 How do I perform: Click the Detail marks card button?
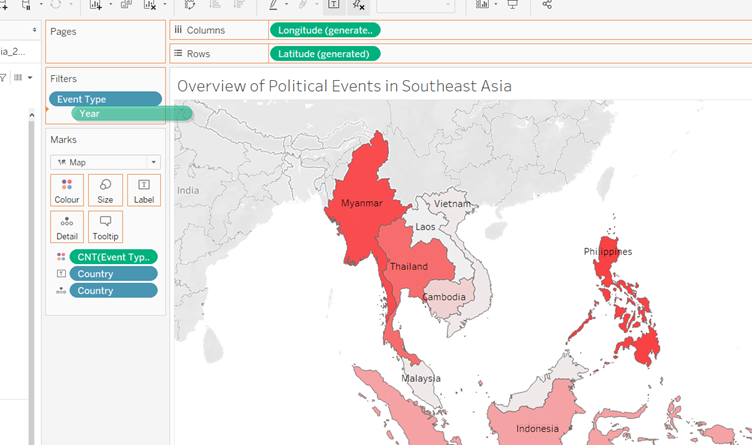(67, 227)
